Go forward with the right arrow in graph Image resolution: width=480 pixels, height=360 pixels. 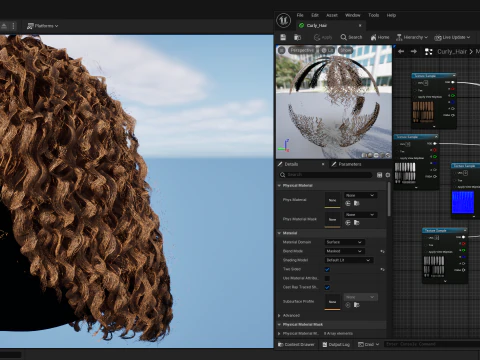point(414,52)
